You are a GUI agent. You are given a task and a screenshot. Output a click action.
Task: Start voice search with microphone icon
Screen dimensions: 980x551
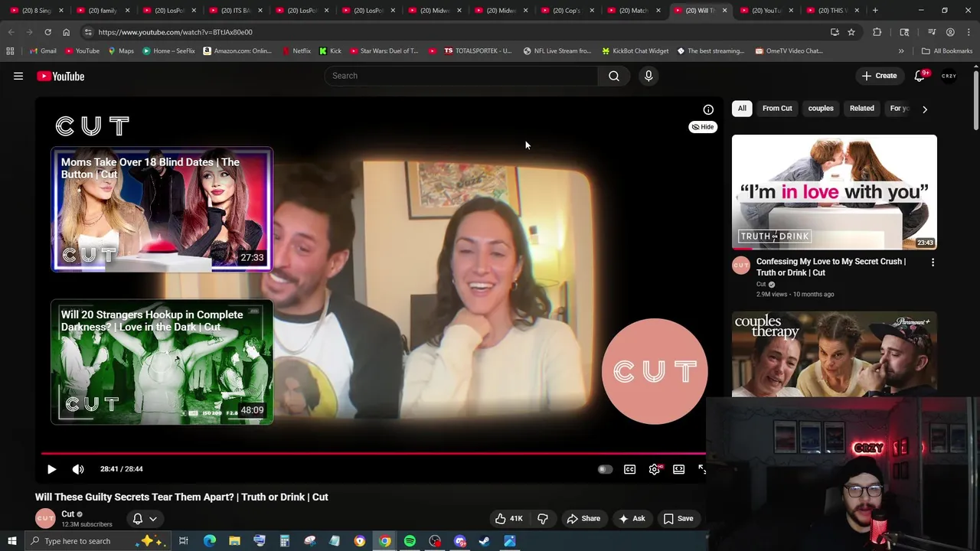click(648, 76)
